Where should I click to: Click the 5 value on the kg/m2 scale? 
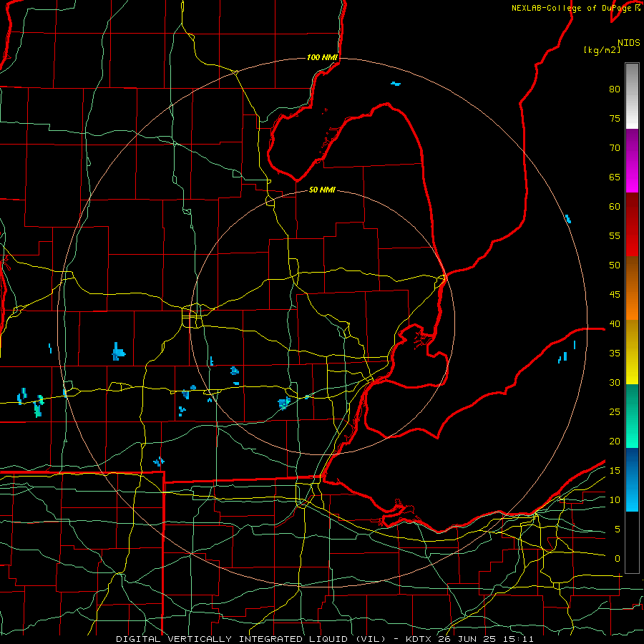[618, 530]
